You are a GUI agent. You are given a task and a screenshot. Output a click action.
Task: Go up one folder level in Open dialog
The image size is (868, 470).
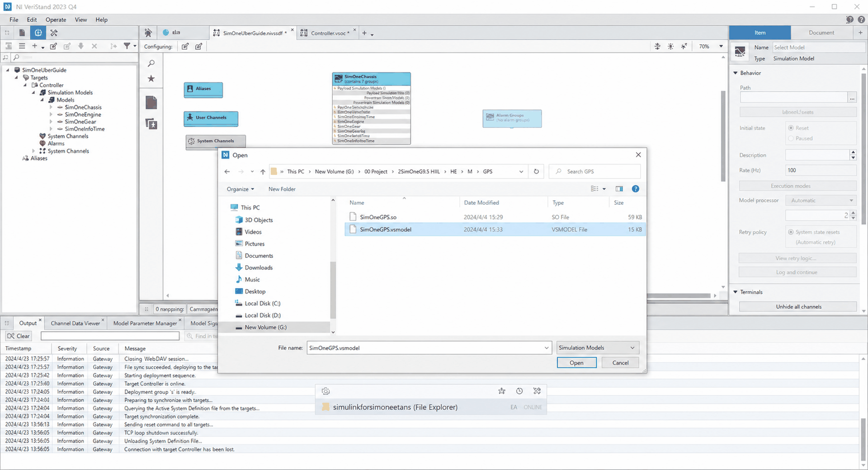coord(263,172)
